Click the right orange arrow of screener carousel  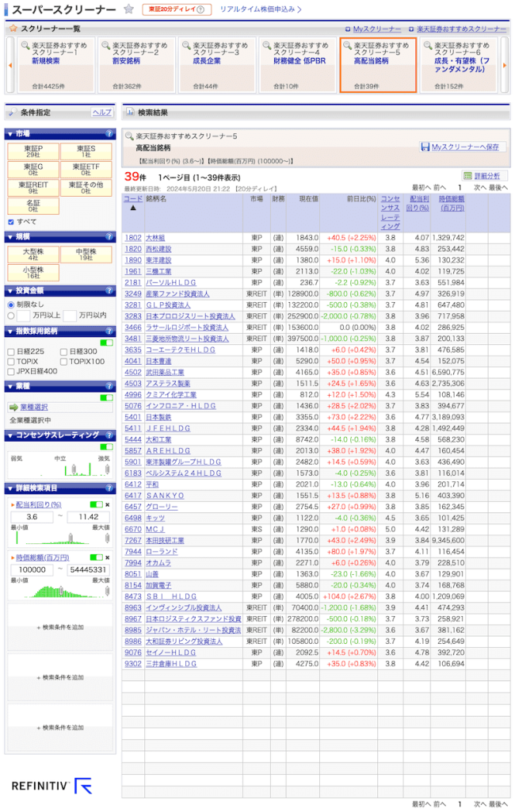[505, 65]
